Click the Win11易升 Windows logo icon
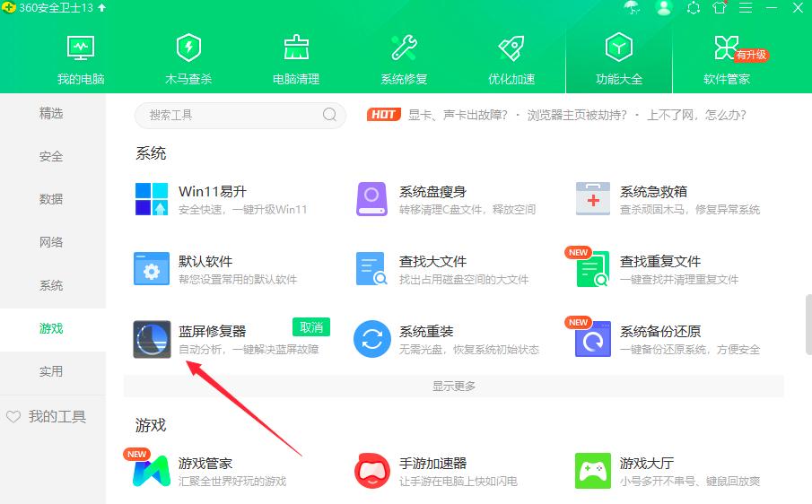 [152, 199]
